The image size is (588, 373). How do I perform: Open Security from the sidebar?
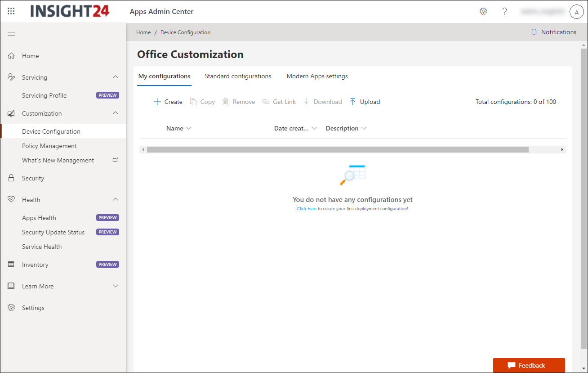pos(33,178)
